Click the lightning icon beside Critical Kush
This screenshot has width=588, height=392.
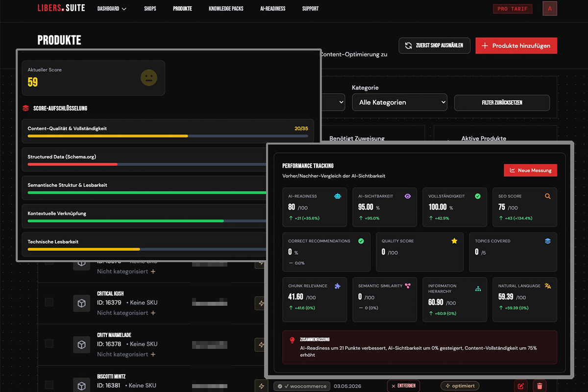261,303
